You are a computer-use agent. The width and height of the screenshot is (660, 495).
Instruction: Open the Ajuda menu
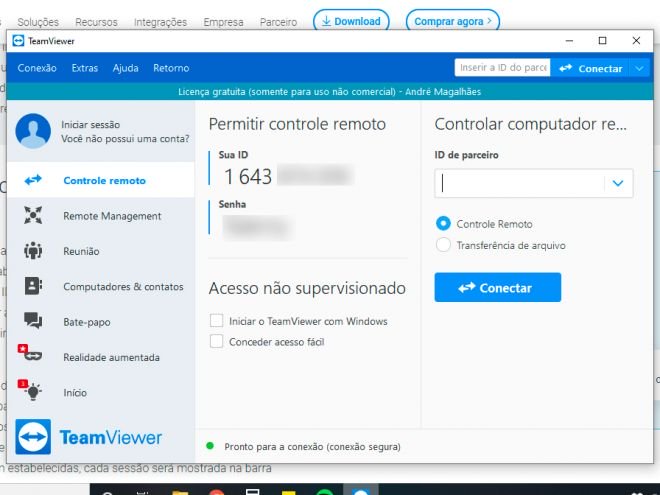(125, 68)
